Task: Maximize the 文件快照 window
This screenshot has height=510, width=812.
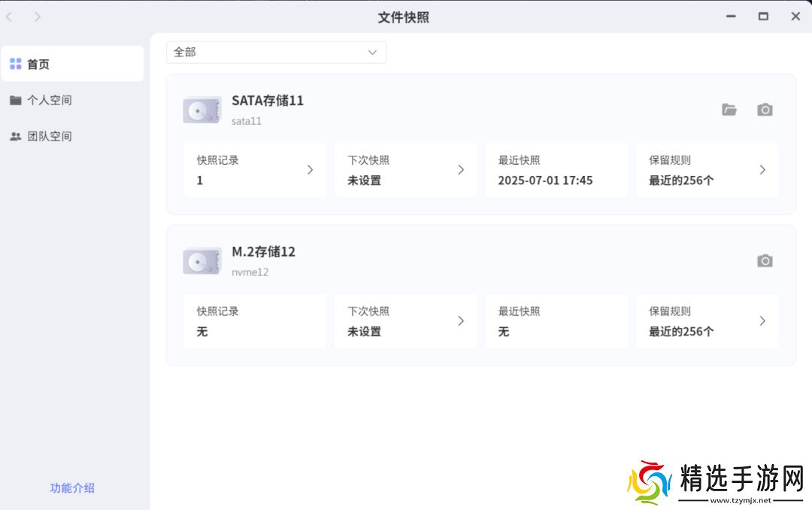Action: 763,17
